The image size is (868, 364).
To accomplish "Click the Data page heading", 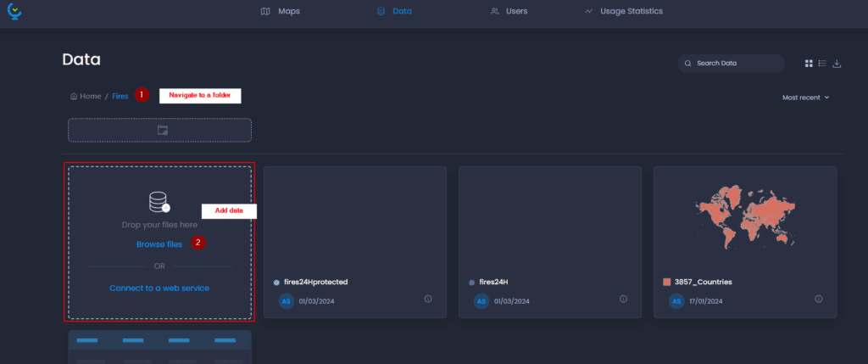I will [x=81, y=60].
